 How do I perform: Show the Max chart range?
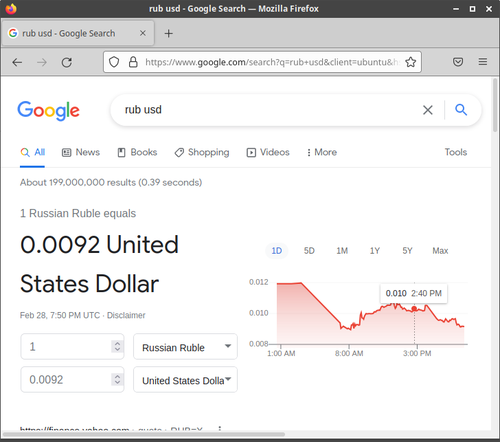(440, 251)
